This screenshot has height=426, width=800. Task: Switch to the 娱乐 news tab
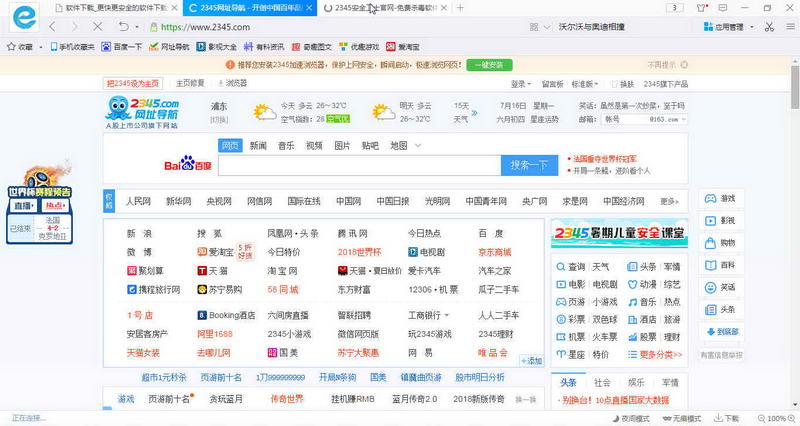(636, 383)
